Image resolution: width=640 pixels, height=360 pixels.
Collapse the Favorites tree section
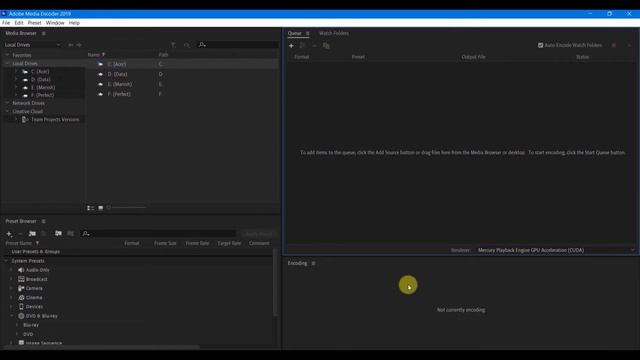tap(7, 55)
